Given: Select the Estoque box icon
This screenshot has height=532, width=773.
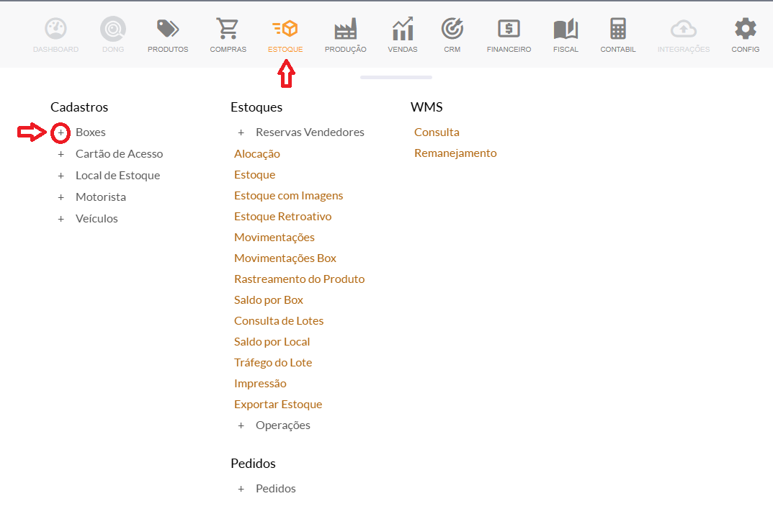Looking at the screenshot, I should click(285, 30).
